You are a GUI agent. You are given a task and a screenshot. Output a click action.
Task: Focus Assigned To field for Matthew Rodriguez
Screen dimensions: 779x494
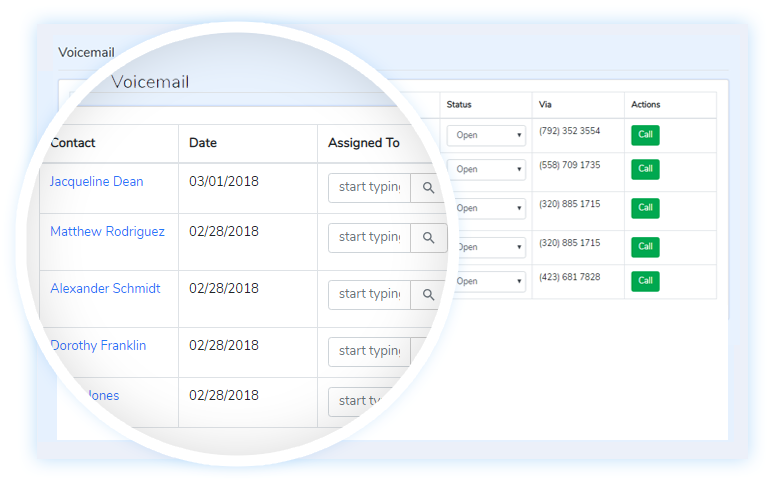pos(370,238)
